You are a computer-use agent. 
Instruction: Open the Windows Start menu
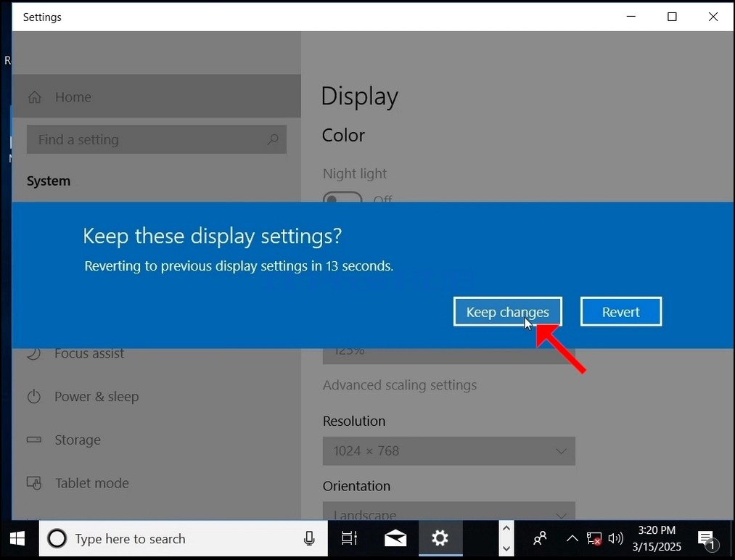[x=17, y=538]
